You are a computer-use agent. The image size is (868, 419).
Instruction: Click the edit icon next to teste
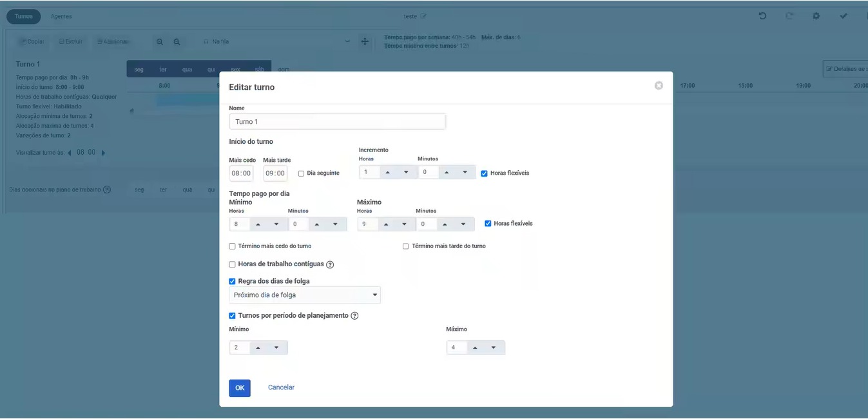click(423, 16)
